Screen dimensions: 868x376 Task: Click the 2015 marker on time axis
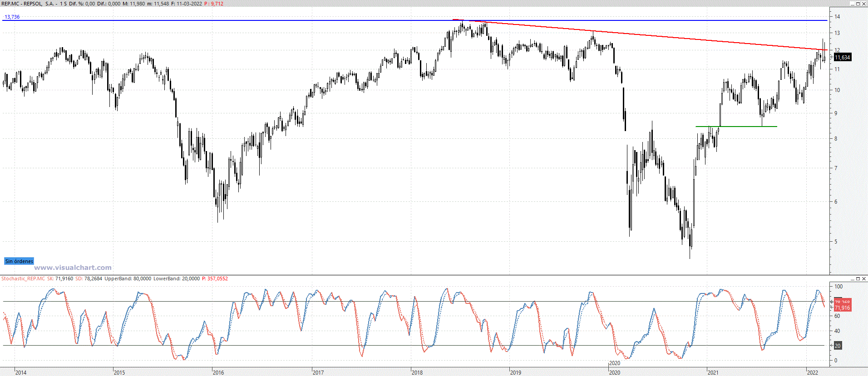click(x=119, y=372)
